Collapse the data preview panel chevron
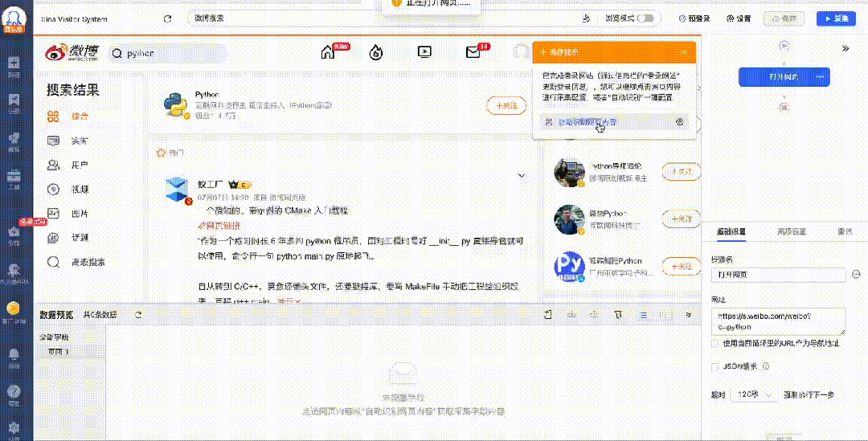 [689, 315]
